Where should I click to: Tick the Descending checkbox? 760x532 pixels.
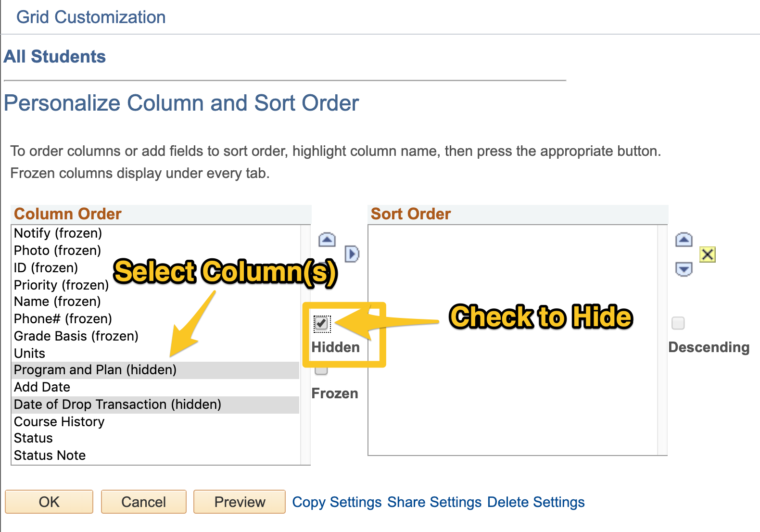pos(678,323)
